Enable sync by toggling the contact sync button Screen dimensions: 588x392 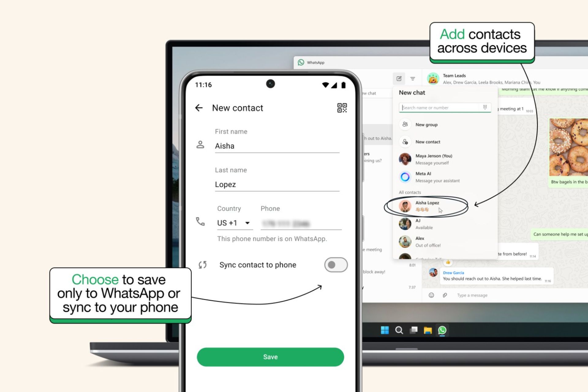(x=335, y=264)
